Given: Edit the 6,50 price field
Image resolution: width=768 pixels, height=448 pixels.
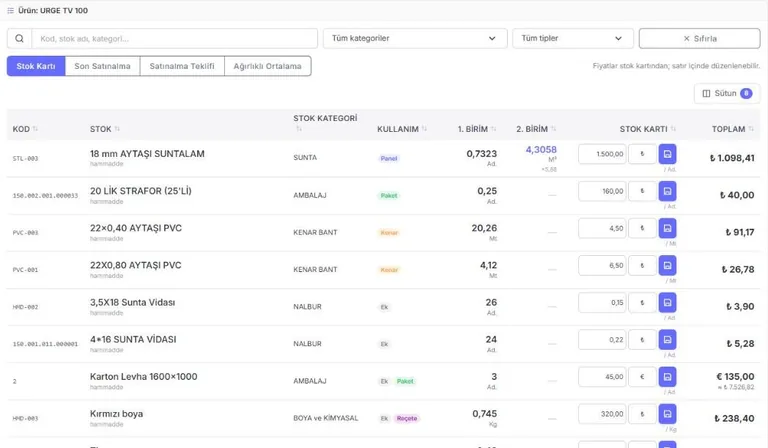Looking at the screenshot, I should point(602,265).
